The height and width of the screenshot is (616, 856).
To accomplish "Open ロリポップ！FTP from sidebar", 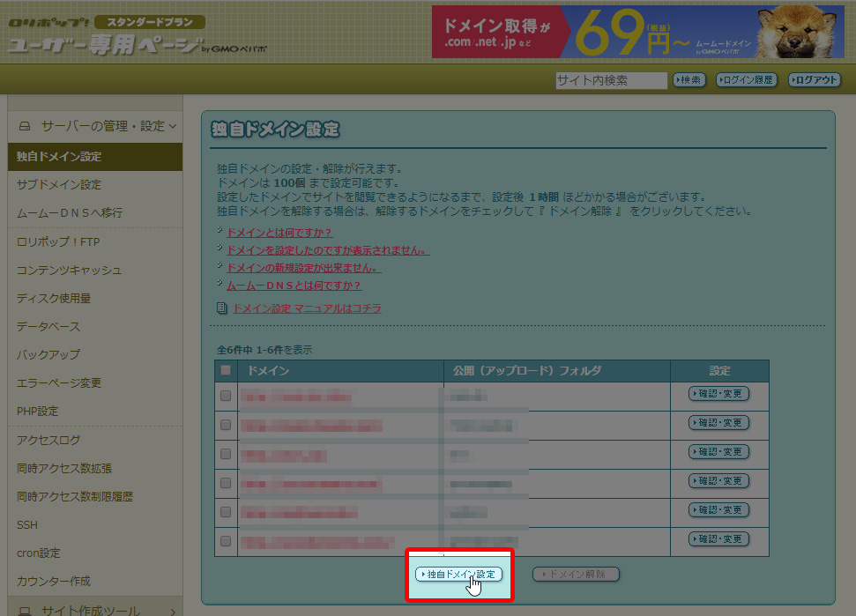I will tap(59, 241).
